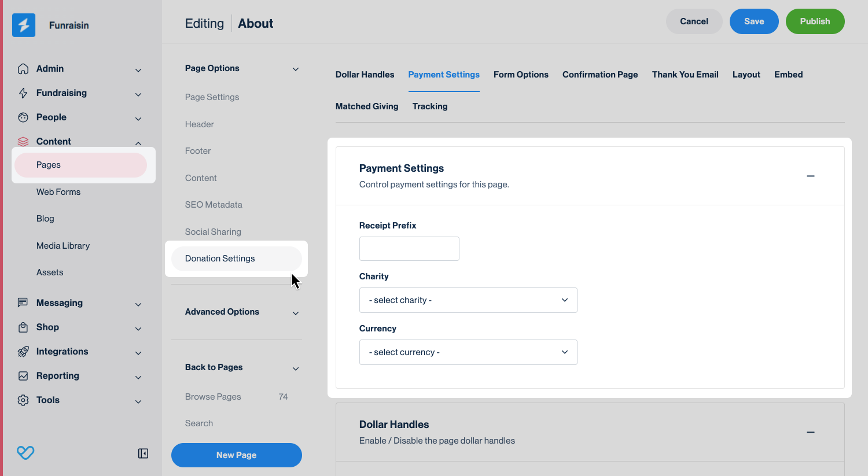The width and height of the screenshot is (868, 476).
Task: Open Pages in the Content menu
Action: 80,165
